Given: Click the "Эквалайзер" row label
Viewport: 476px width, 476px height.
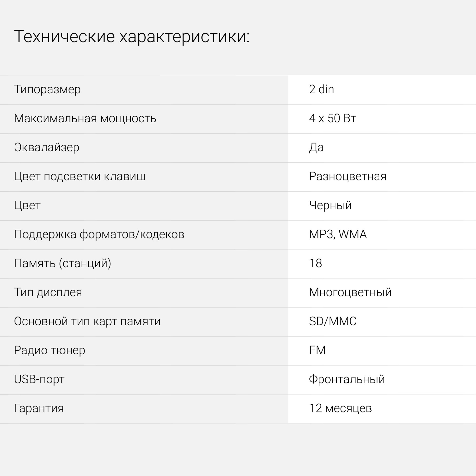Looking at the screenshot, I should 47,147.
